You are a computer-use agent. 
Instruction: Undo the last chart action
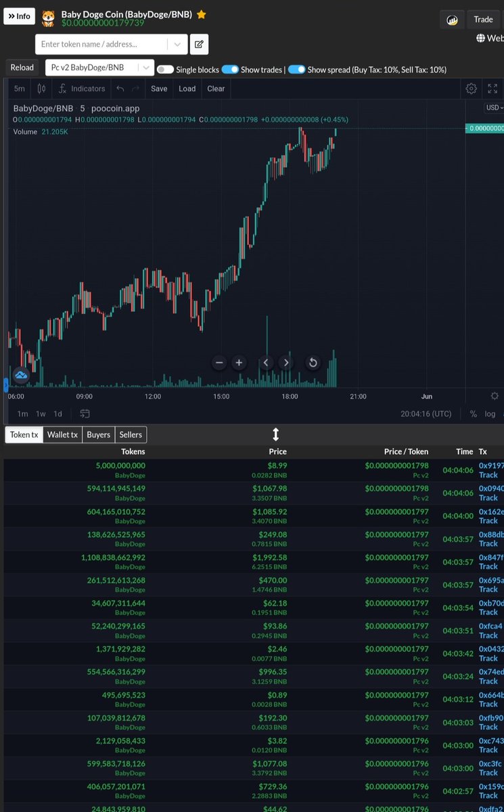click(x=120, y=89)
